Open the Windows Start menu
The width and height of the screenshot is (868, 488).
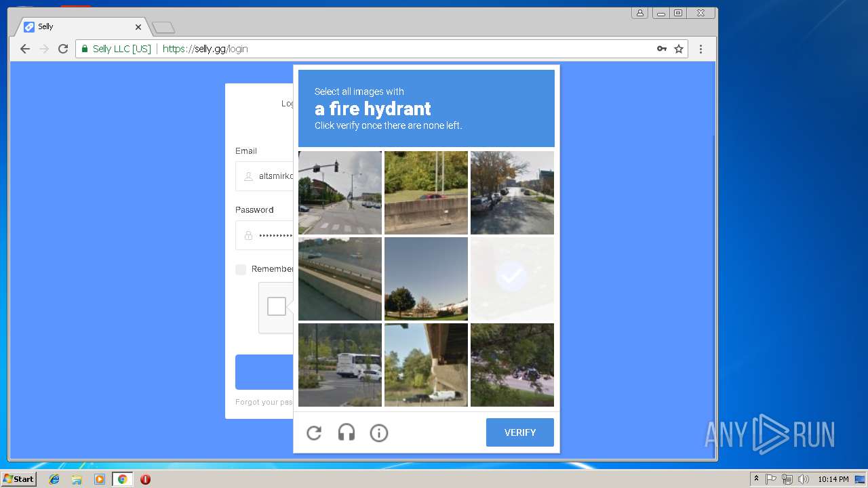[18, 479]
